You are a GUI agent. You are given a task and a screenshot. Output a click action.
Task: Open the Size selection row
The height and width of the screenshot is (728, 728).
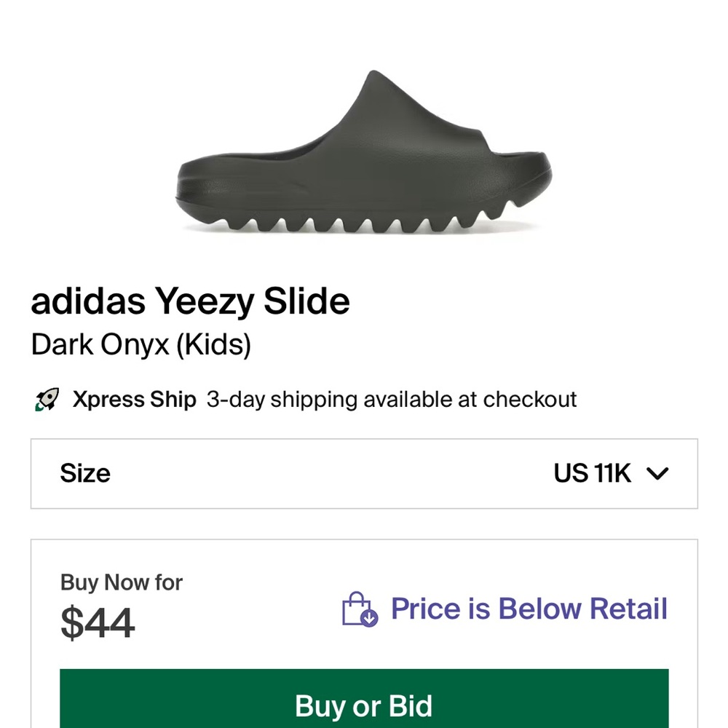[364, 473]
